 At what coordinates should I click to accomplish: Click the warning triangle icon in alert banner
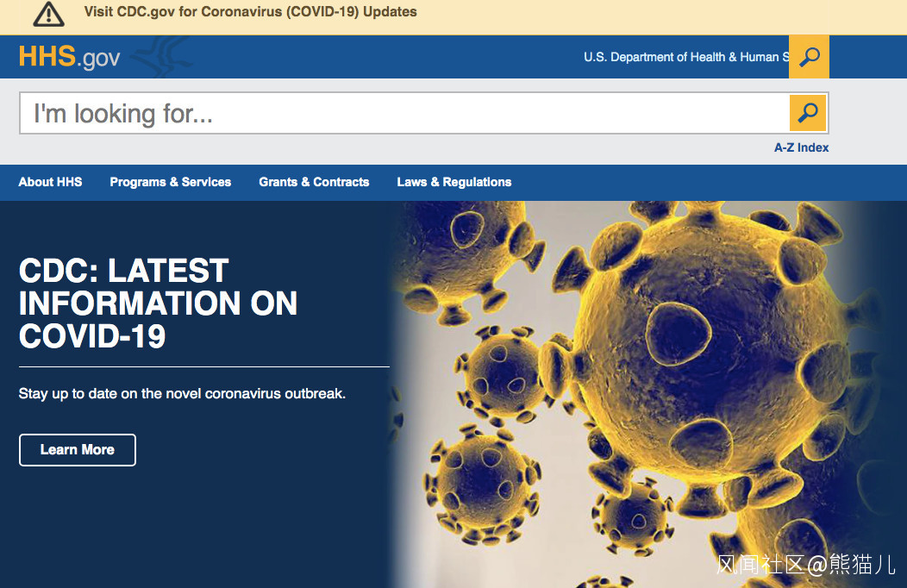tap(48, 15)
